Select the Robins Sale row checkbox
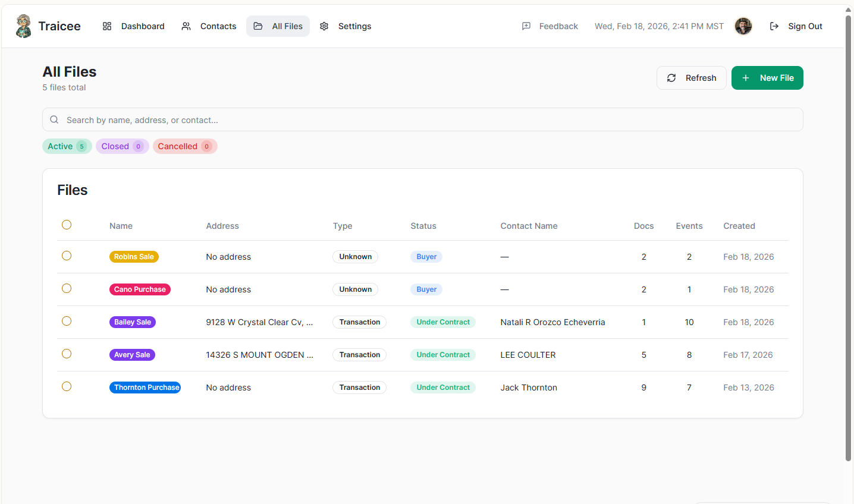The height and width of the screenshot is (504, 854). (67, 256)
